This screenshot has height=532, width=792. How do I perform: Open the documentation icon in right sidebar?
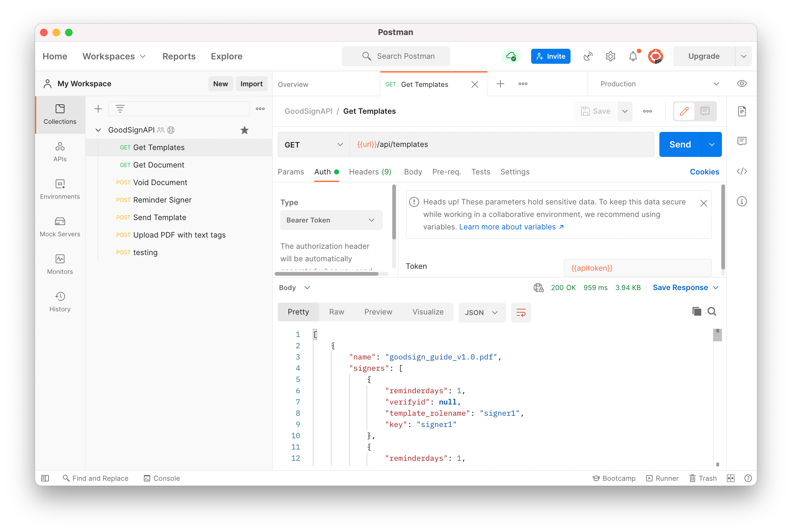[x=742, y=111]
